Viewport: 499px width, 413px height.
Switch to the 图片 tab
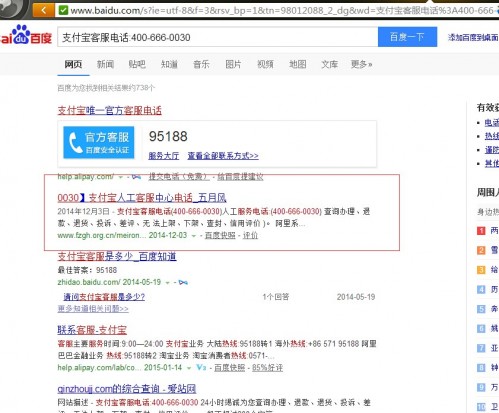233,64
